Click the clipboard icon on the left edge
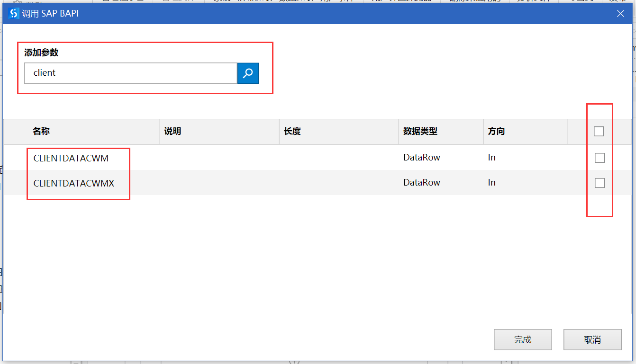 (1, 272)
